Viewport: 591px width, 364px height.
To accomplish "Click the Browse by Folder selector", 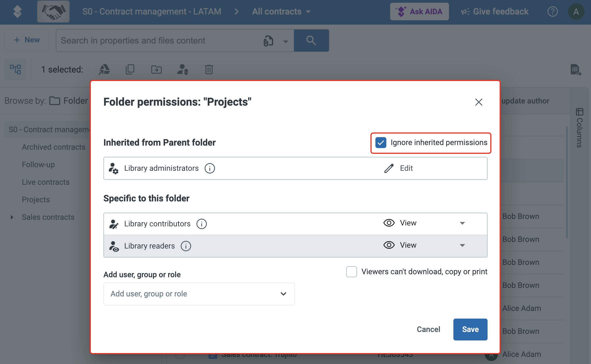I will tap(69, 101).
